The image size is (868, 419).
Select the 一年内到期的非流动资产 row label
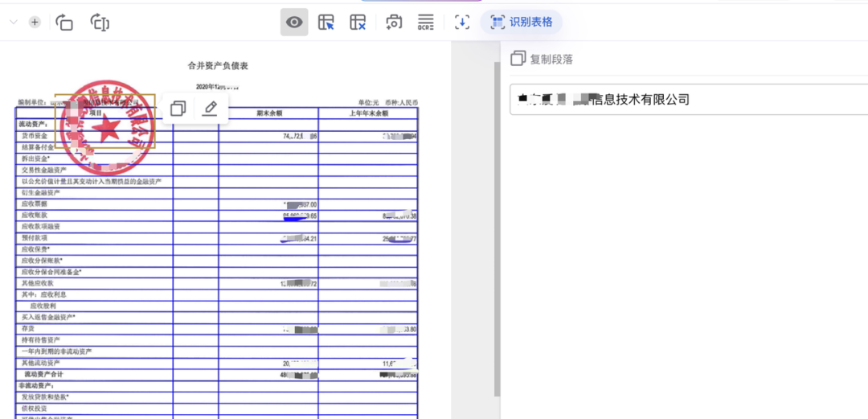click(x=56, y=351)
